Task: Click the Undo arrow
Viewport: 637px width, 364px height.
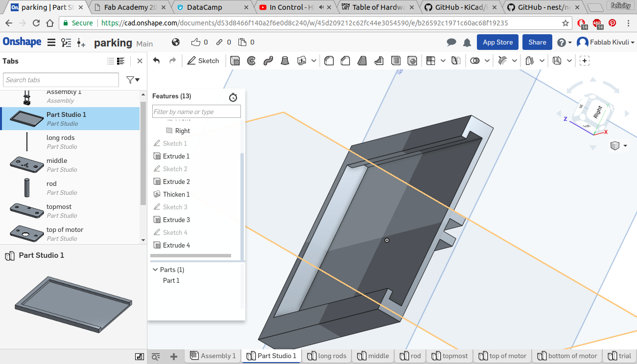Action: tap(157, 61)
